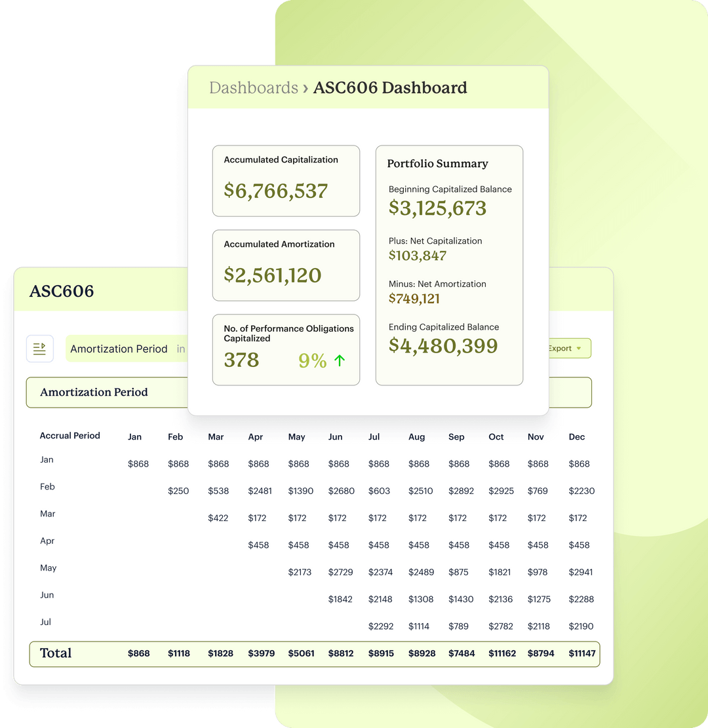Click the Accumulated Capitalization metric card

point(286,181)
